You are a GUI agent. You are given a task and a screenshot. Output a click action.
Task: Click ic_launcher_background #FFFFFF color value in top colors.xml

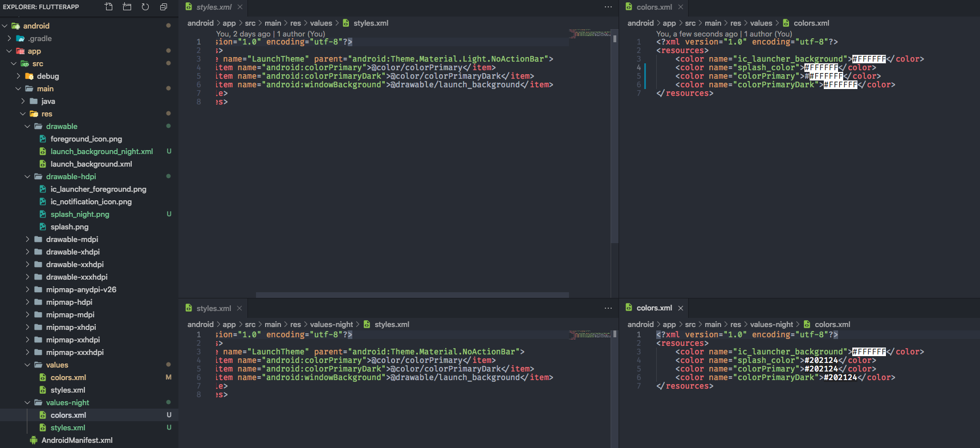869,59
